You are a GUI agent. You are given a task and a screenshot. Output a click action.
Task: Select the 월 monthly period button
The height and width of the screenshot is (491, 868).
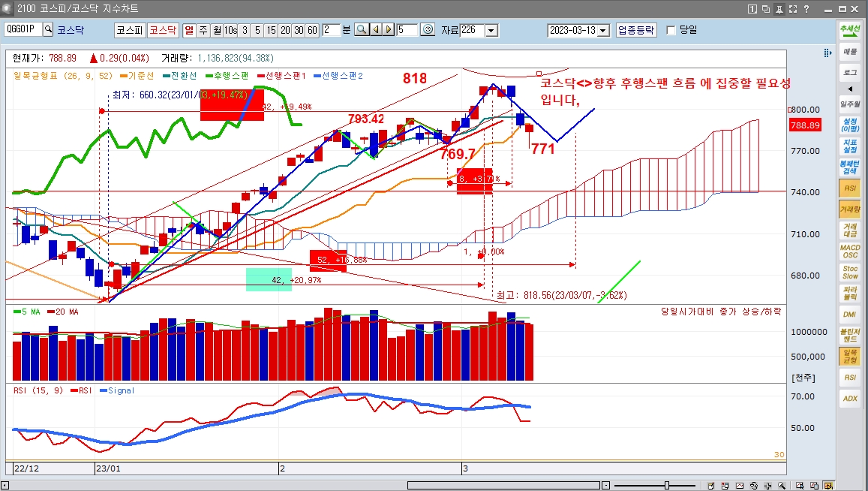(x=217, y=30)
